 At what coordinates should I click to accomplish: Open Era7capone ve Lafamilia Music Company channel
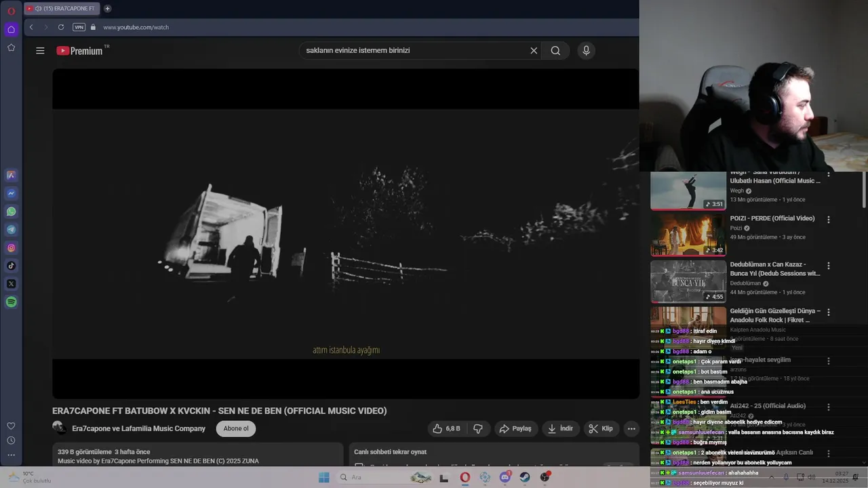[x=138, y=428]
